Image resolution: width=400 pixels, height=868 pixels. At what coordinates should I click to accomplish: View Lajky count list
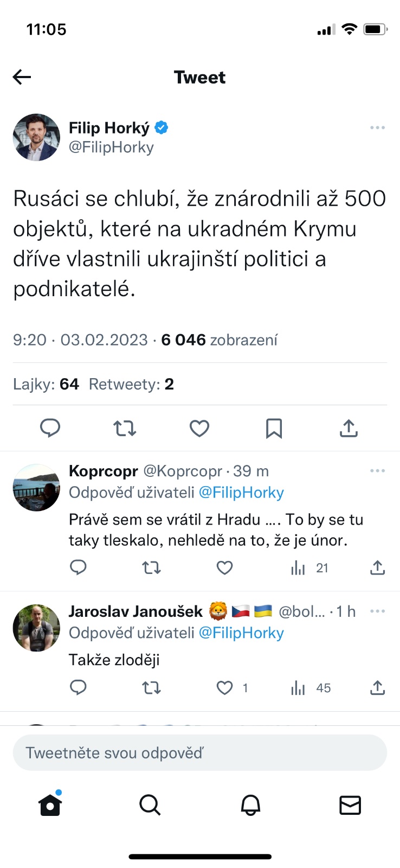point(46,384)
